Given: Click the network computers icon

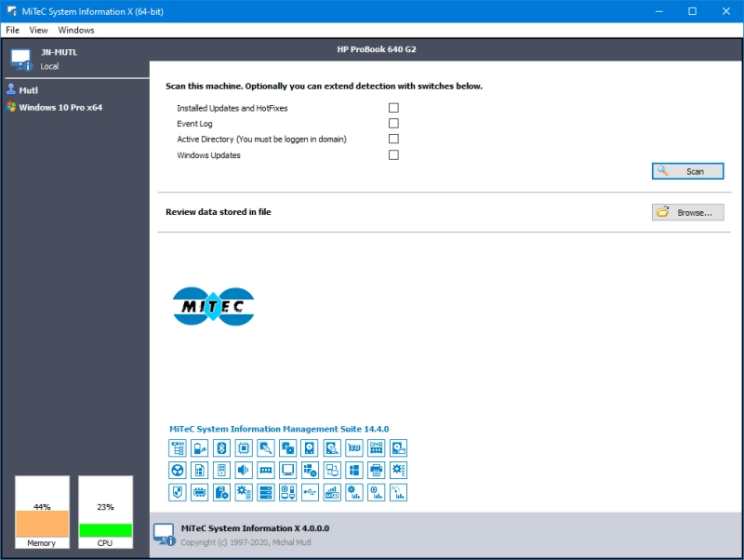Looking at the screenshot, I should (332, 471).
